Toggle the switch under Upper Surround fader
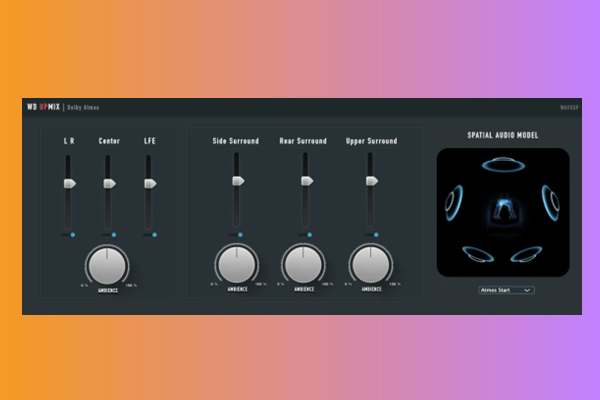 372,235
